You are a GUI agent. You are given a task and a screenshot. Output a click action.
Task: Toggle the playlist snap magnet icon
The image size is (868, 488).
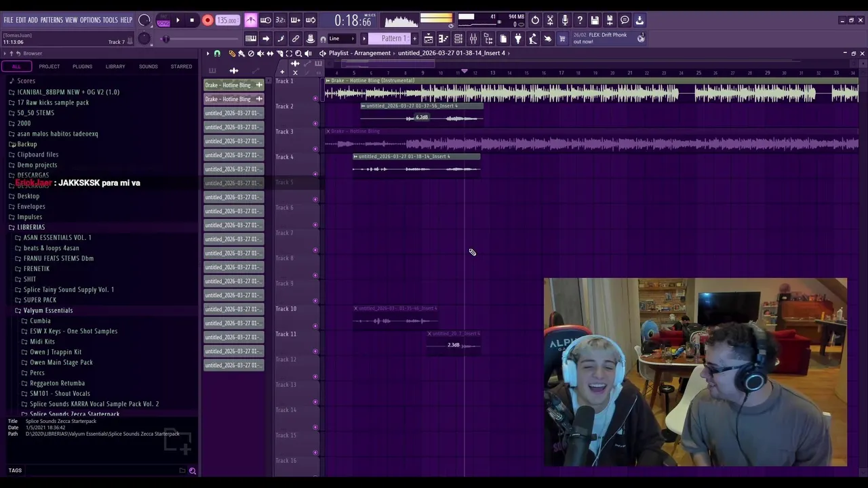217,54
